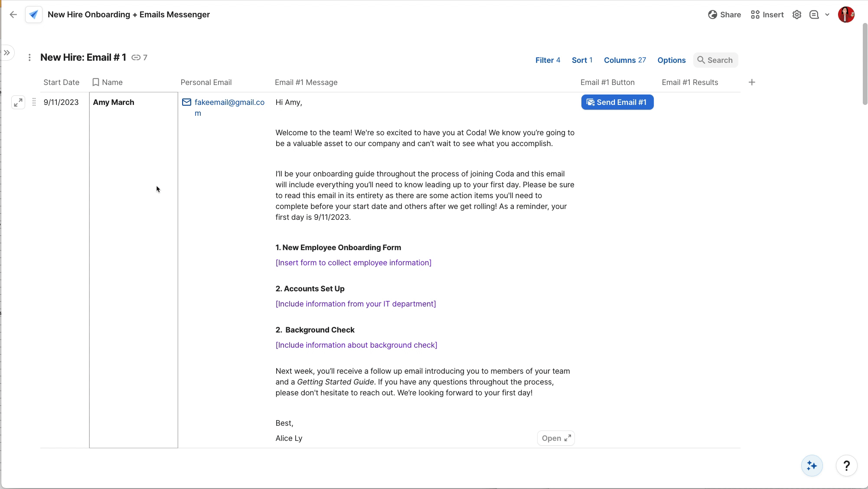Viewport: 868px width, 489px height.
Task: Open table options three-dot menu
Action: coord(29,58)
